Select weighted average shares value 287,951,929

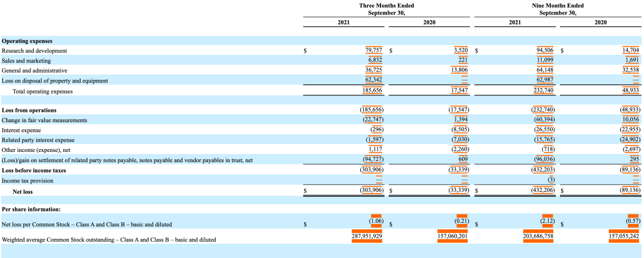pyautogui.click(x=367, y=237)
